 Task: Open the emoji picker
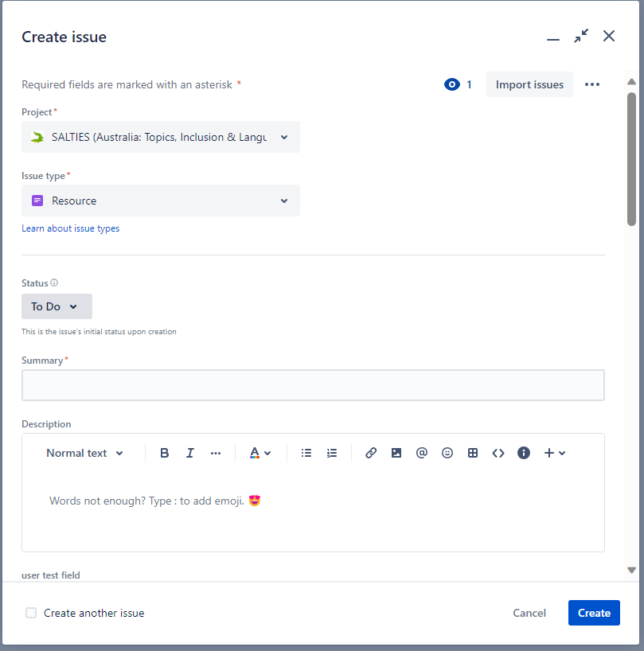(447, 453)
